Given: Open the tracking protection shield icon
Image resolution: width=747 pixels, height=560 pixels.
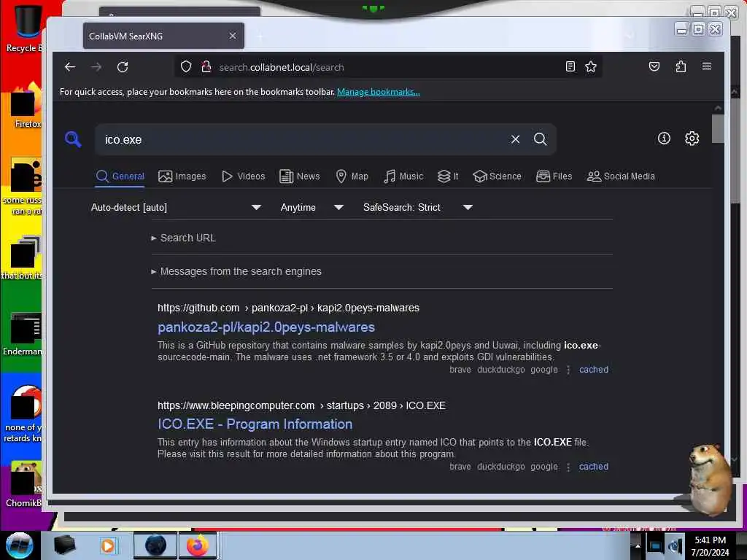Looking at the screenshot, I should [x=186, y=66].
